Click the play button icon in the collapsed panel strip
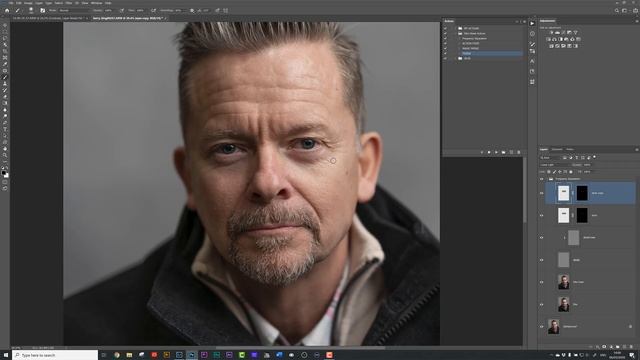Screen dimensions: 640x360 coord(532,24)
